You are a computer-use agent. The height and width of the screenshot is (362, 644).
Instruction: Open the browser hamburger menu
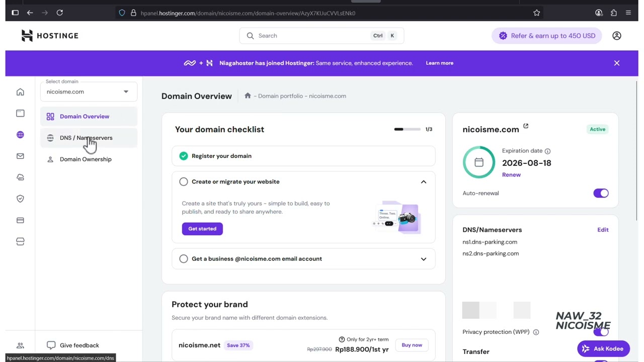click(x=628, y=13)
